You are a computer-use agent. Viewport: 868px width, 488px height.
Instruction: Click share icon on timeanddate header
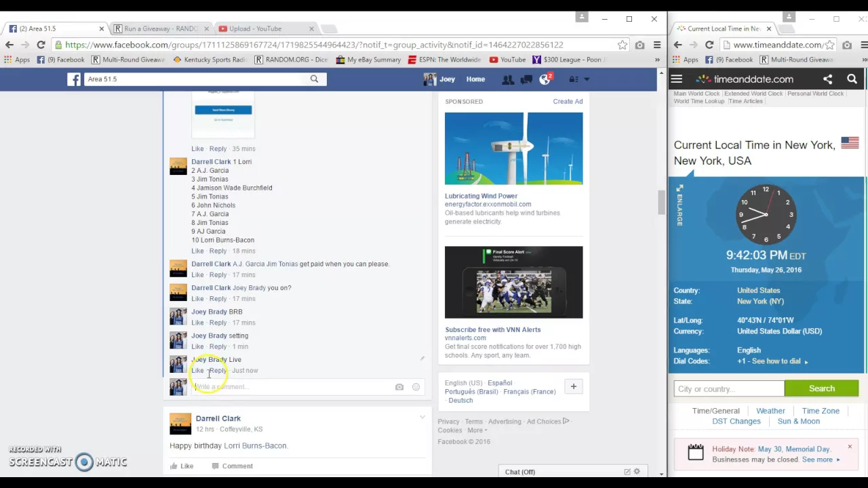(x=828, y=79)
